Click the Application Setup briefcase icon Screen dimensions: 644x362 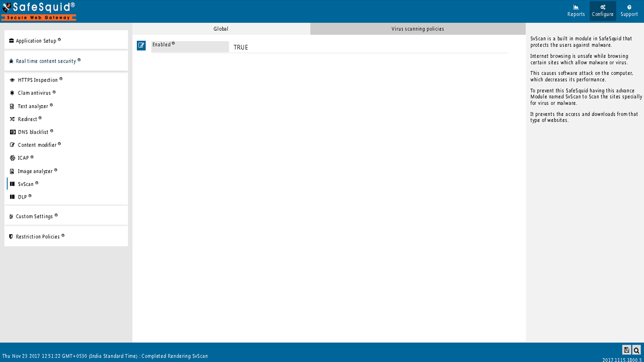click(11, 41)
